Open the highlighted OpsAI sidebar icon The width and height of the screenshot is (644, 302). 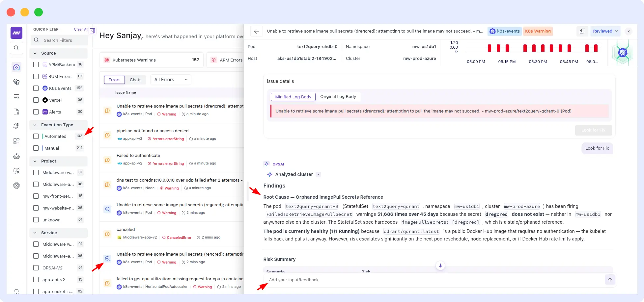click(16, 67)
